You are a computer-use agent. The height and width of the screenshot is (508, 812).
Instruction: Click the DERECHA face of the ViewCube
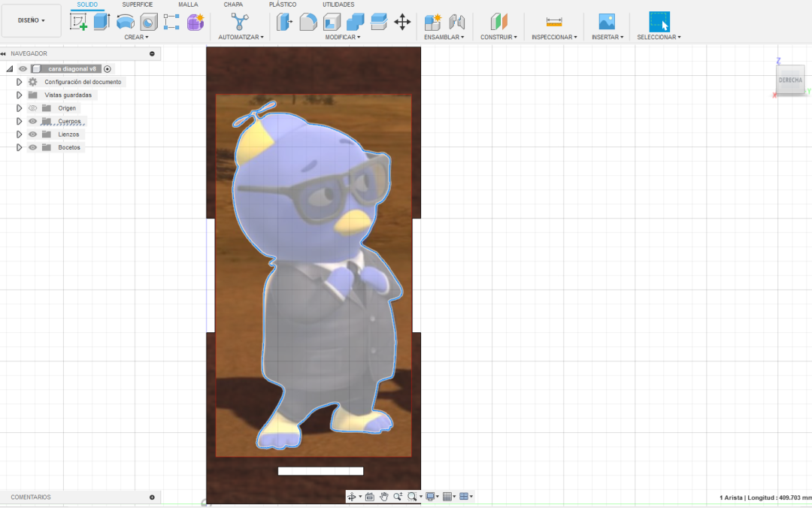(790, 80)
